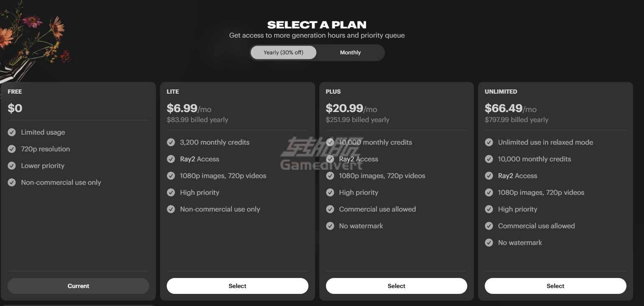Click the $6.99/mo Lite price
The image size is (644, 306).
[x=189, y=108]
